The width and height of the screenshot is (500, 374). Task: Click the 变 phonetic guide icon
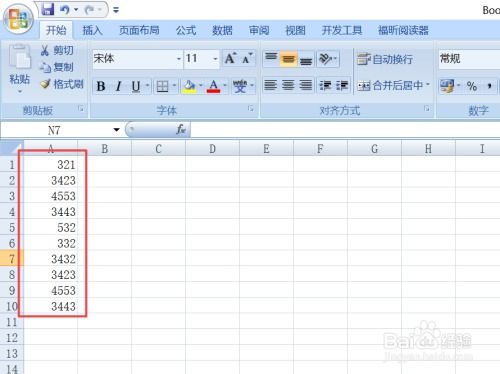240,86
